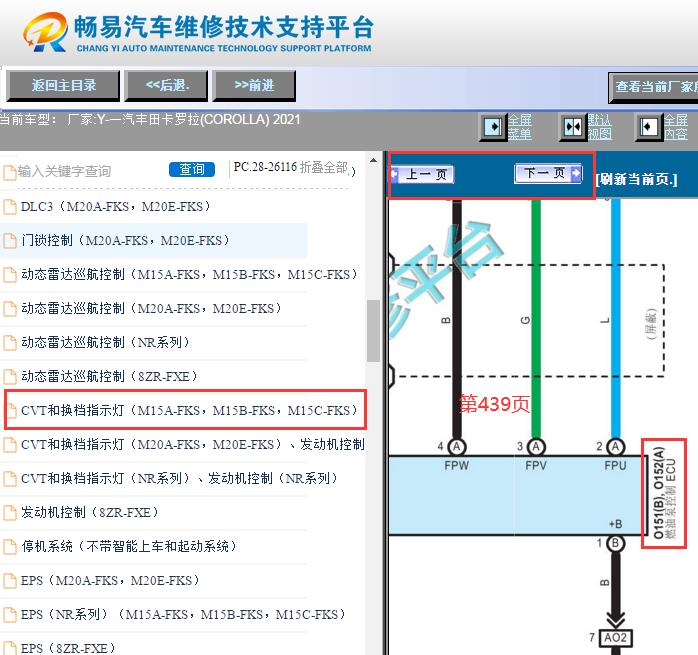
Task: Open 门锁控制 (M20A-FKS, M20E-FKS) entry
Action: click(126, 240)
